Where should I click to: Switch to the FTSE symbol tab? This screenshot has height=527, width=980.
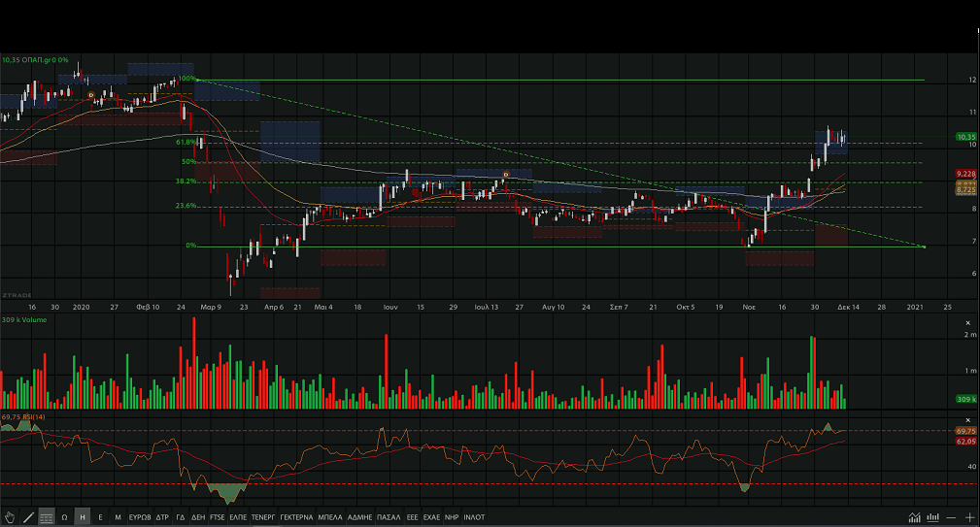click(217, 517)
